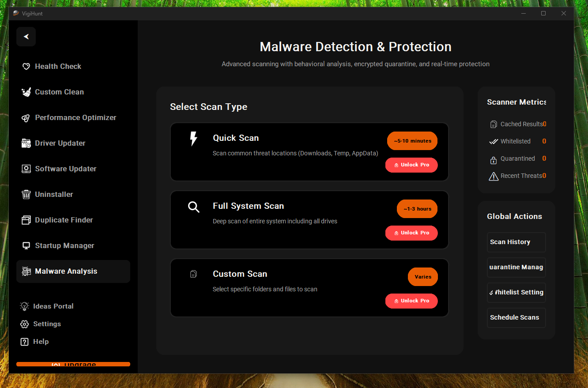The image size is (588, 388).
Task: Click the rocket icon for Performance Optimizer
Action: tap(26, 118)
